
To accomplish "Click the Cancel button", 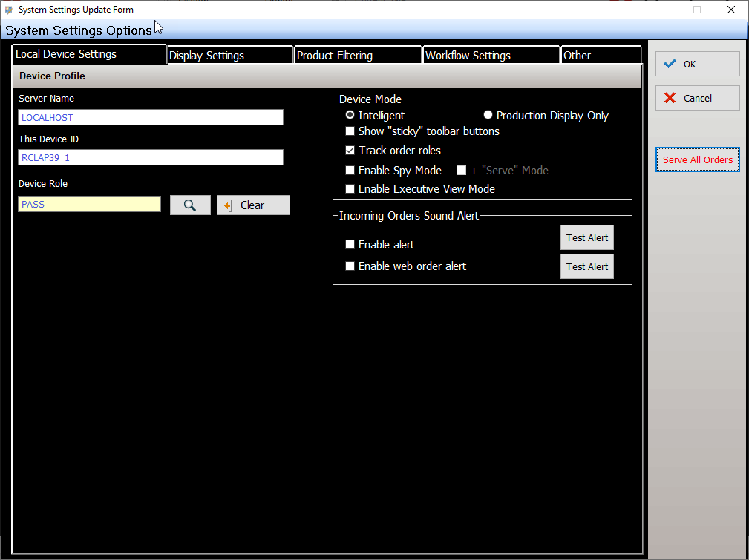I will pos(698,98).
